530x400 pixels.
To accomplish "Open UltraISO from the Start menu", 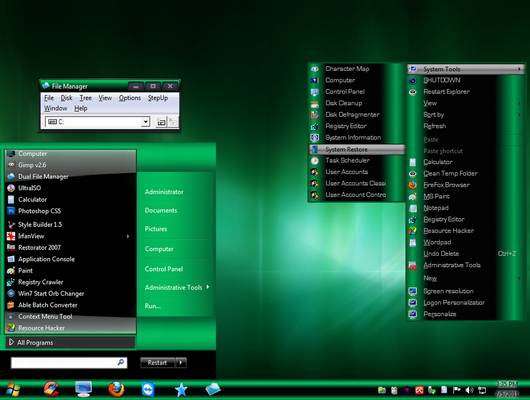I will [70, 188].
